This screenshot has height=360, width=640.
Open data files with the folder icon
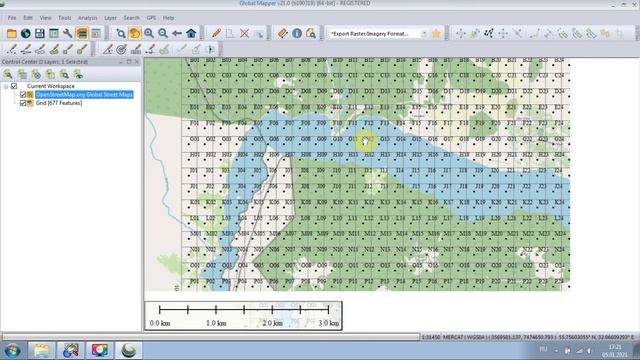tap(11, 33)
